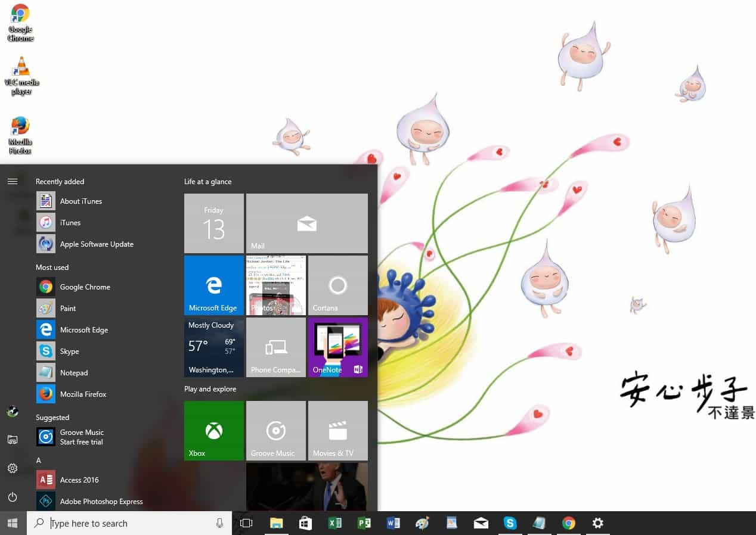
Task: Open VLC media player desktop shortcut
Action: click(x=21, y=76)
